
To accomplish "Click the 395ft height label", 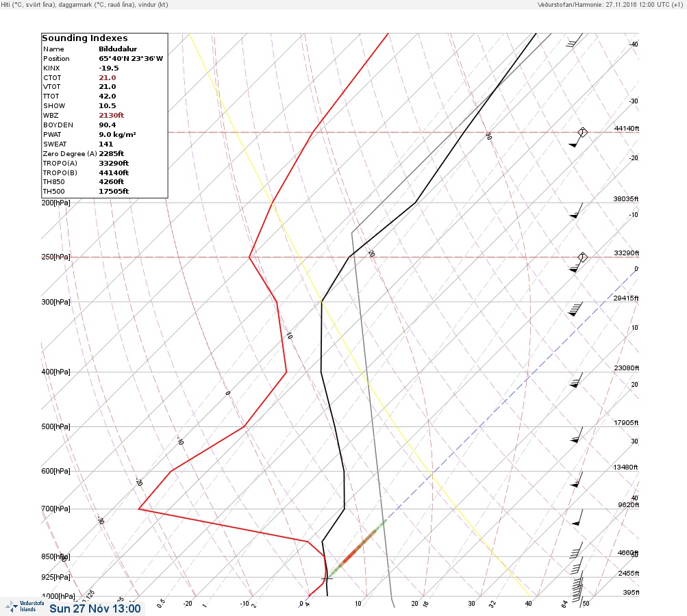I will (x=631, y=592).
